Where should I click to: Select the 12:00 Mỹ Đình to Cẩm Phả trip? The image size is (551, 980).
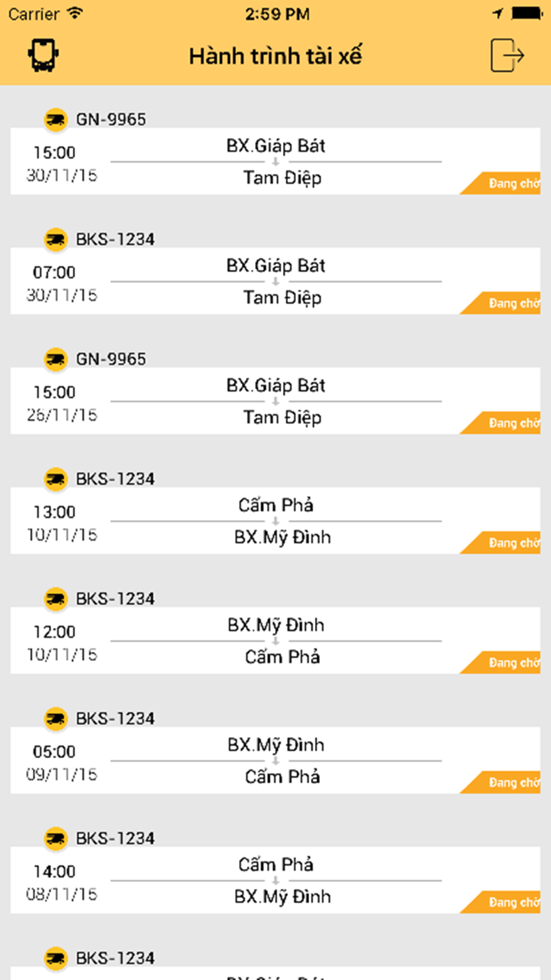click(x=275, y=640)
